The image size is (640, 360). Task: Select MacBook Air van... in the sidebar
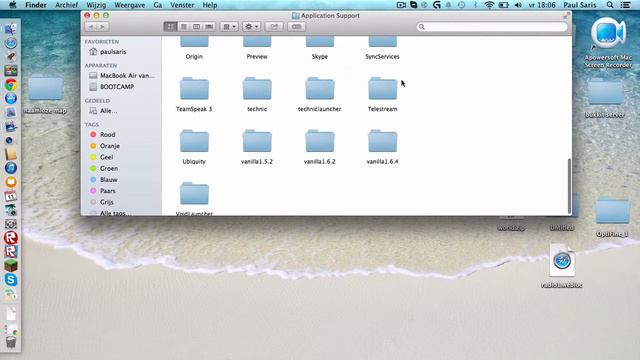coord(121,76)
